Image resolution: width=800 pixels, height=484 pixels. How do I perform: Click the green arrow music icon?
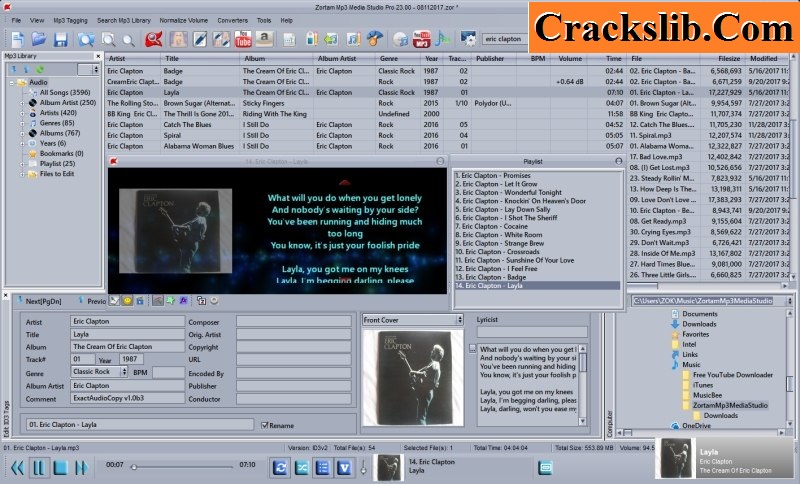pyautogui.click(x=331, y=39)
